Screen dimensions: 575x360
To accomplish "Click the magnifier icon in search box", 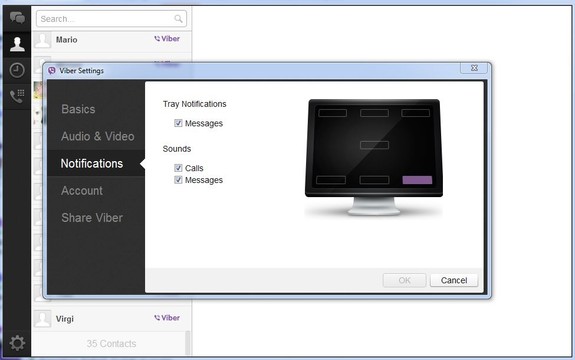I will 178,19.
